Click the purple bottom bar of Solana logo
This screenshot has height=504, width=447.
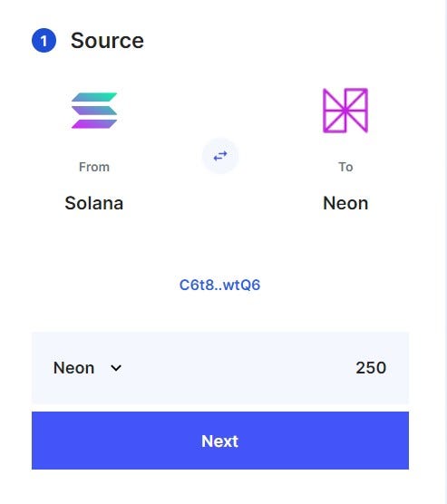[x=94, y=124]
